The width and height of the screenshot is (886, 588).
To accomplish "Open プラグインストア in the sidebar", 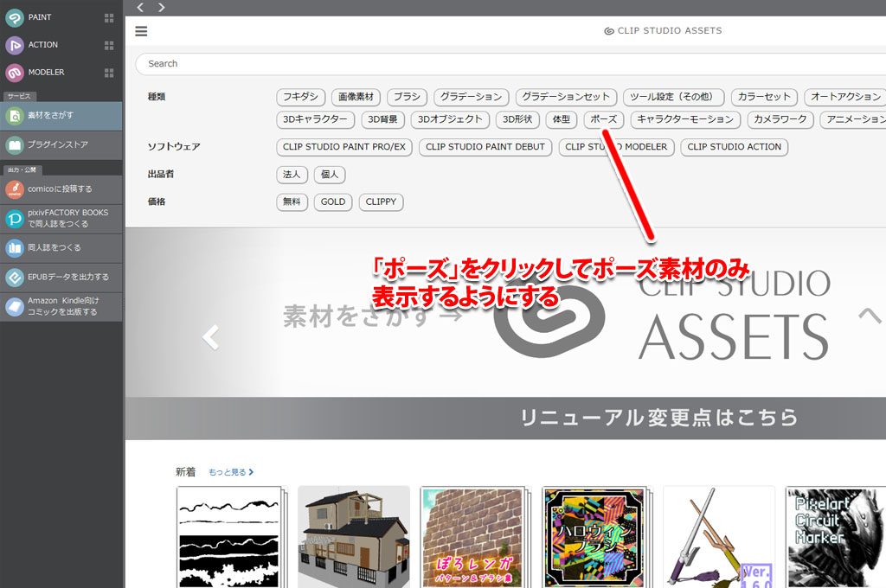I will pos(61,145).
